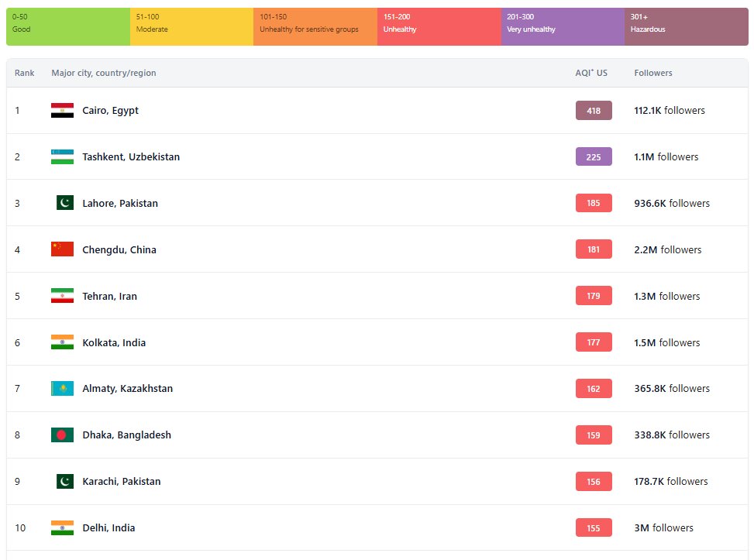Click the Iran flag beside Tehran
Screen dimensions: 754x560
tap(62, 296)
